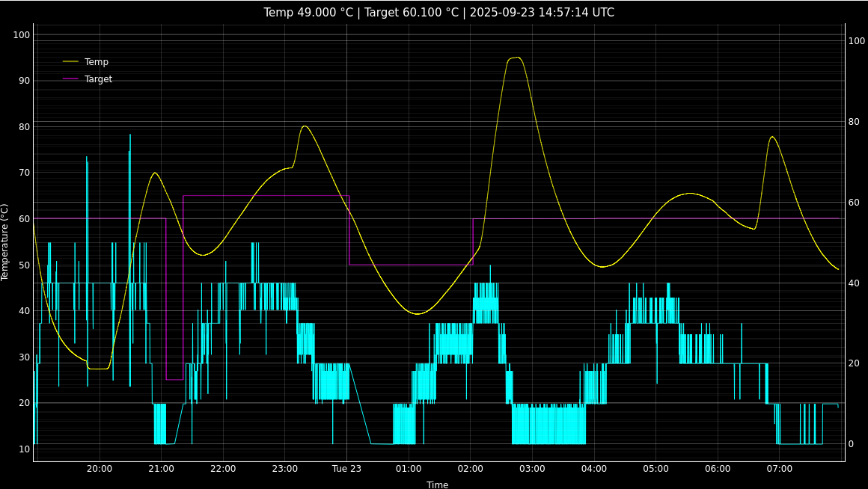Click the highest peak of the yellow Temp curve
Image resolution: width=868 pixels, height=489 pixels.
(515, 58)
